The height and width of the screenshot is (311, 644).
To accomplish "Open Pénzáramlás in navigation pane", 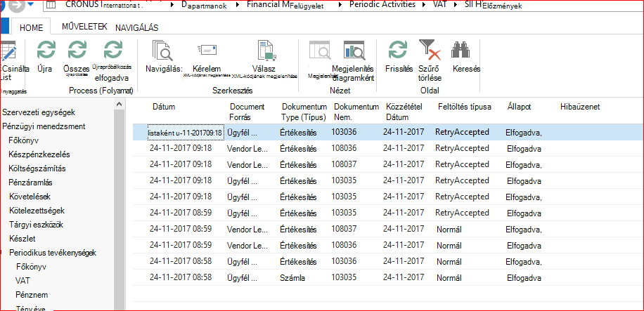I will 30,182.
